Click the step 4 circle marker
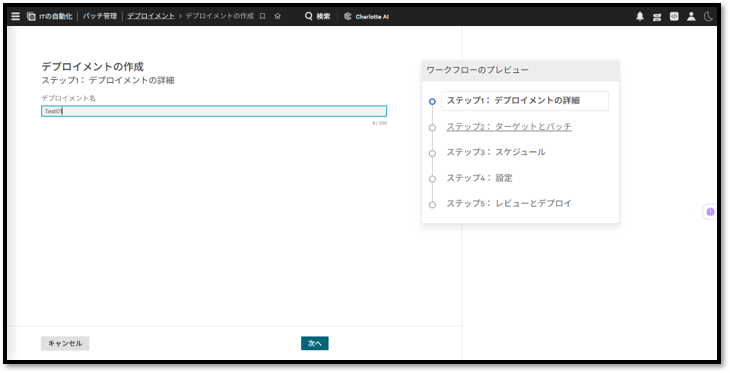Viewport: 730px width, 373px height. [x=432, y=179]
